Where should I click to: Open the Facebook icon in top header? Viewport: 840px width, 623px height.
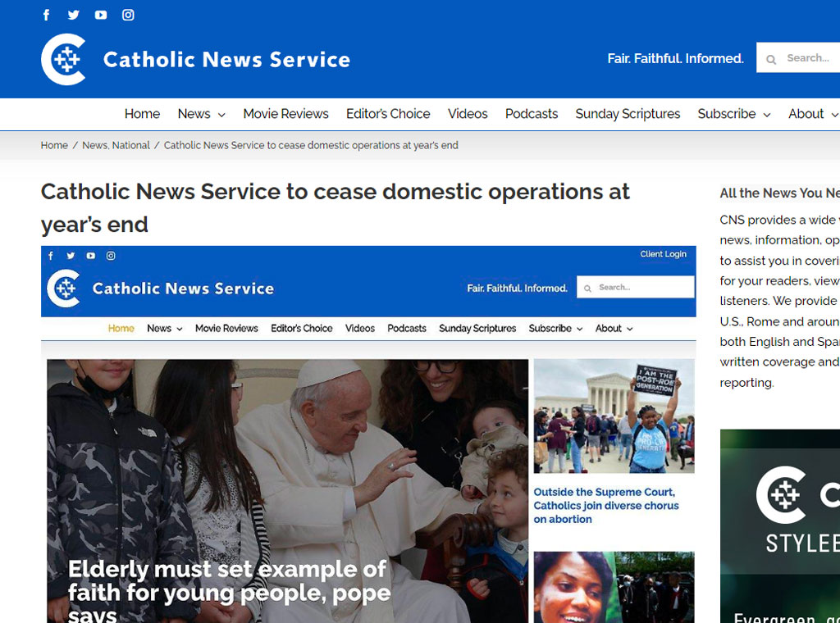pos(47,15)
